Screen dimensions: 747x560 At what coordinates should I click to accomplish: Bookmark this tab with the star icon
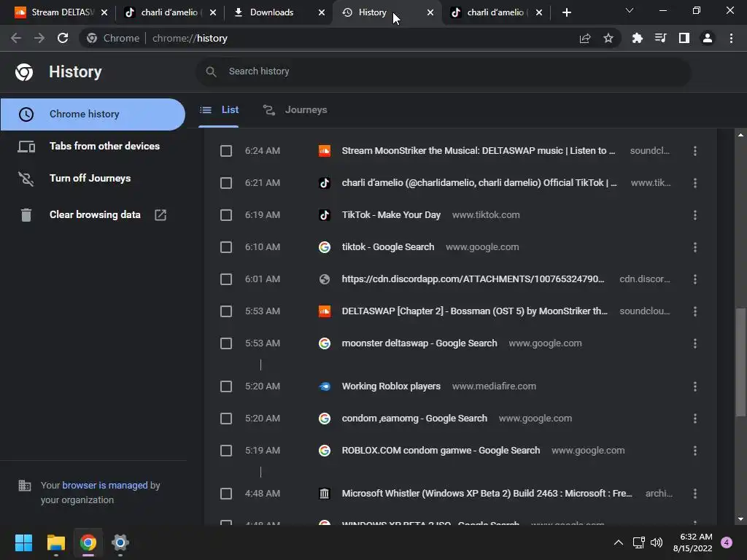[608, 38]
